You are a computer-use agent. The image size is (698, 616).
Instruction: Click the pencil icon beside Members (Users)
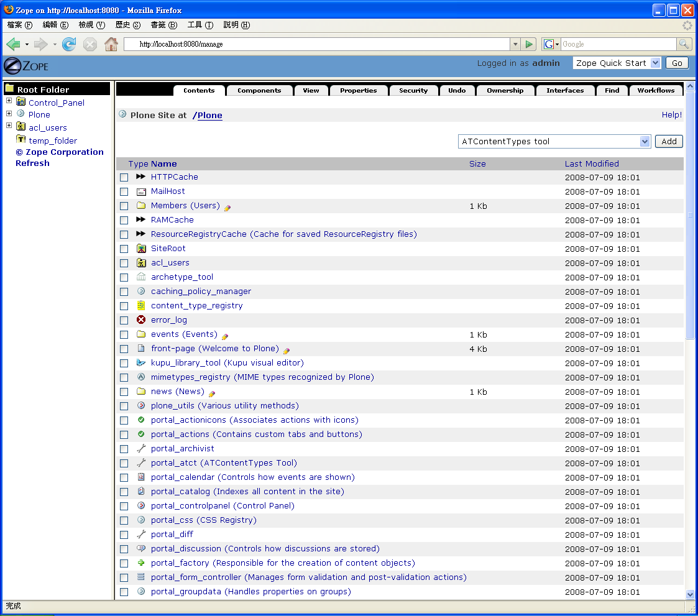pyautogui.click(x=227, y=208)
